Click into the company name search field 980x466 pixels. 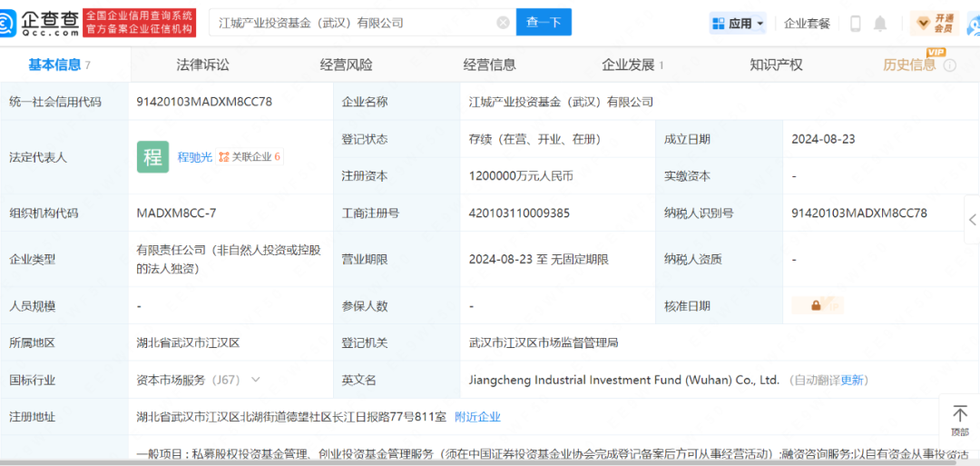pyautogui.click(x=354, y=23)
